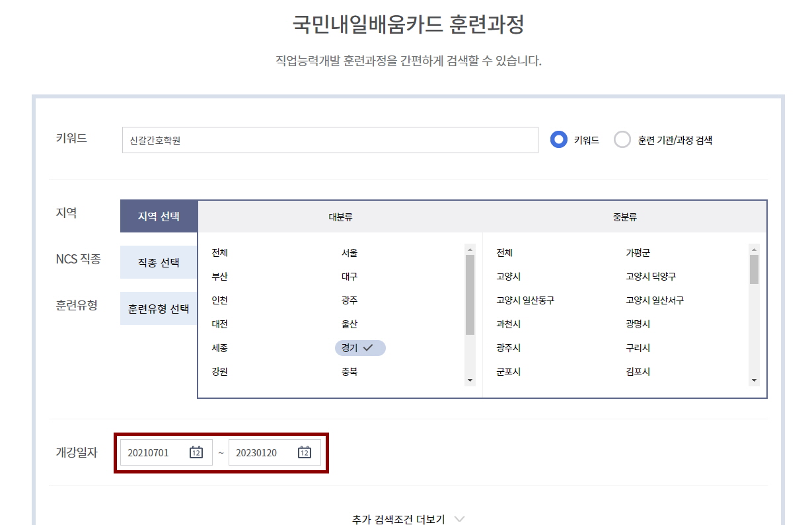Choose 서울 in the 대분류 list
This screenshot has height=525, width=812.
click(350, 253)
